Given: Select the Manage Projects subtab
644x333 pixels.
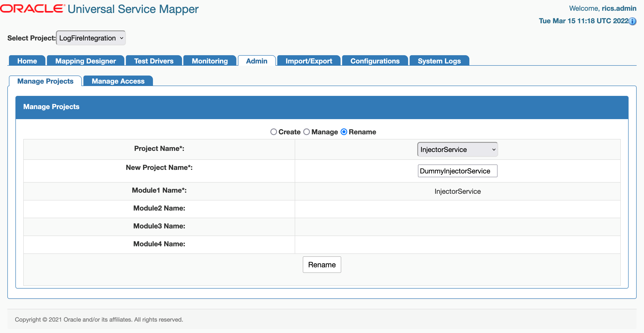Looking at the screenshot, I should tap(45, 81).
